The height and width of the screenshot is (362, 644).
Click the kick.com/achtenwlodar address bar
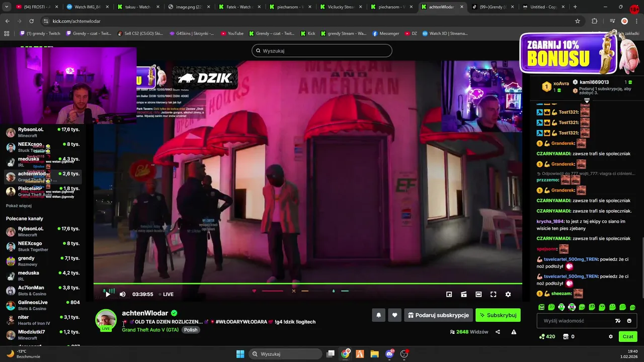(x=312, y=21)
